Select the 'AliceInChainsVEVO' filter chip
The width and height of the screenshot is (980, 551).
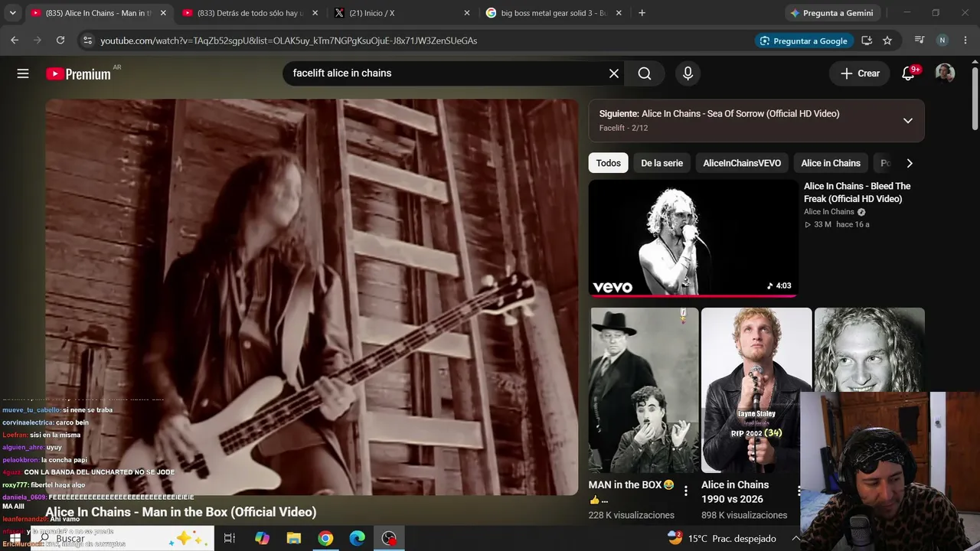point(742,163)
